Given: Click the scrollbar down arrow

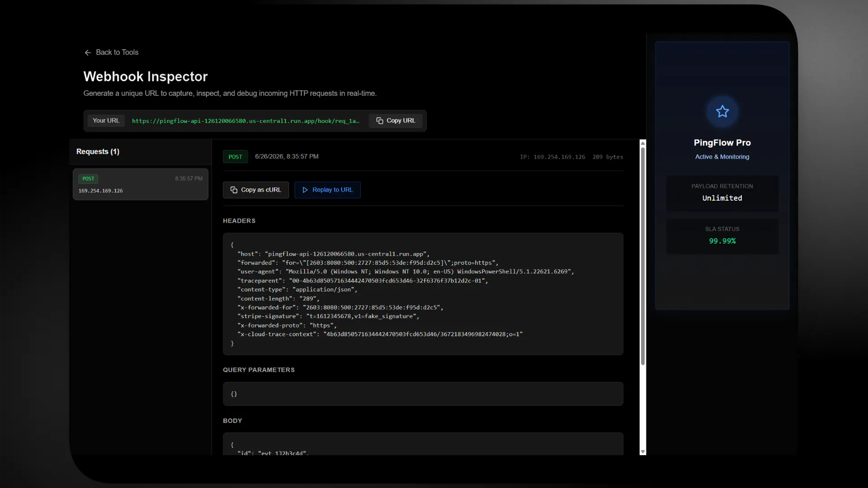Looking at the screenshot, I should (643, 452).
